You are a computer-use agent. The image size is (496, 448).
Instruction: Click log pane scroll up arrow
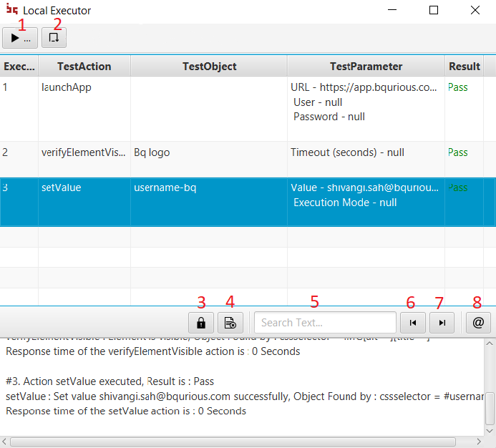pyautogui.click(x=490, y=344)
